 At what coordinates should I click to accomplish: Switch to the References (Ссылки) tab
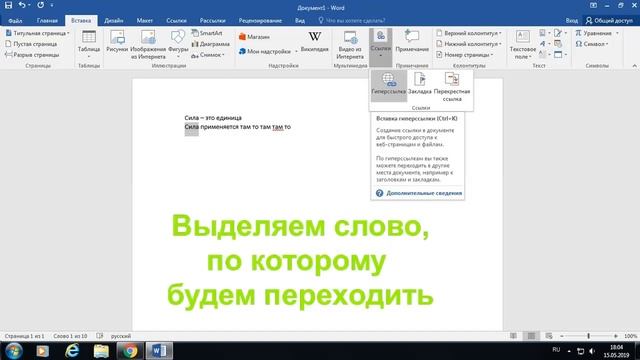pos(176,20)
